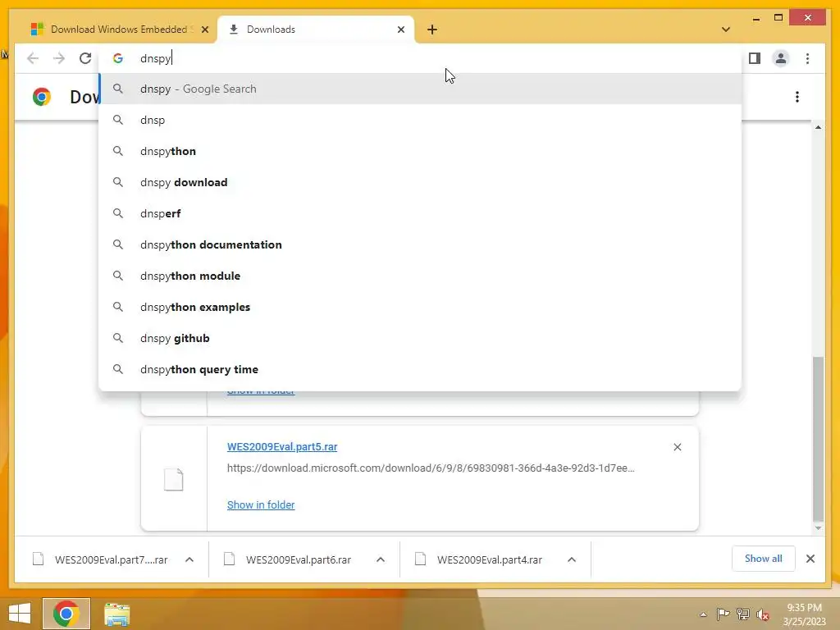840x630 pixels.
Task: Select the Downloads tab
Action: tap(316, 30)
